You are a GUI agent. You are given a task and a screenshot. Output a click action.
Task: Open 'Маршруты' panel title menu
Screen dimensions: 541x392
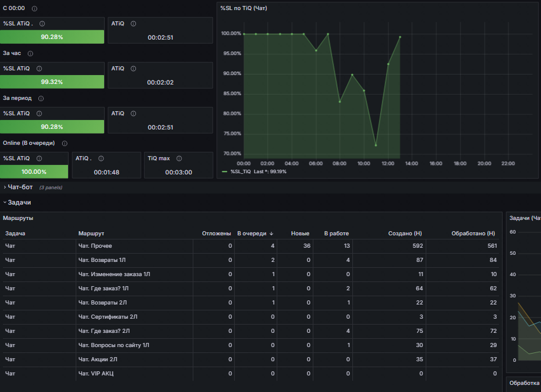[18, 218]
